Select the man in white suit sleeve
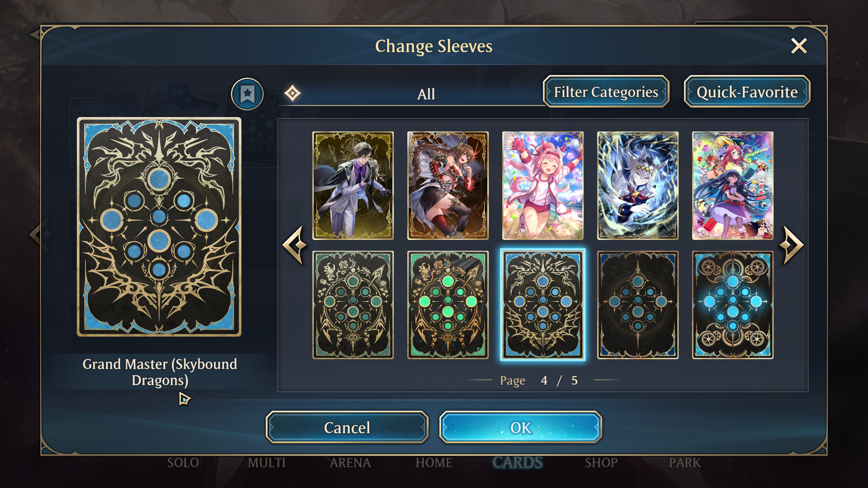The height and width of the screenshot is (488, 868). [353, 186]
